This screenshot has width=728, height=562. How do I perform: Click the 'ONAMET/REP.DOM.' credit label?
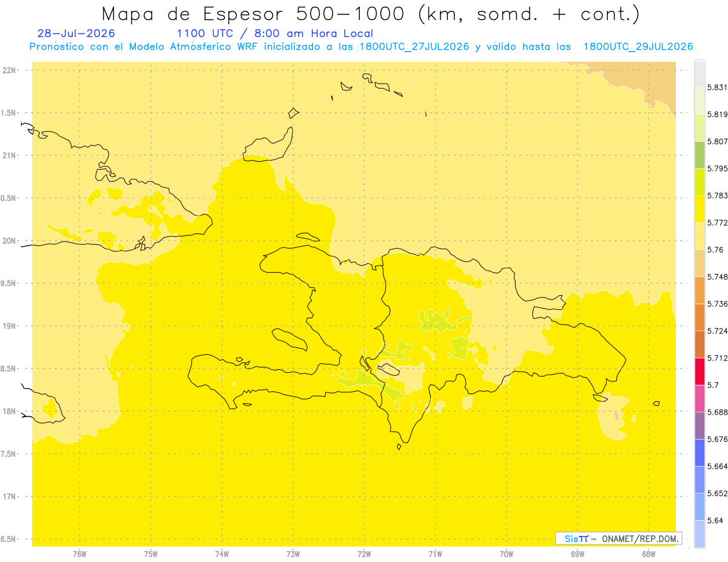[639, 538]
